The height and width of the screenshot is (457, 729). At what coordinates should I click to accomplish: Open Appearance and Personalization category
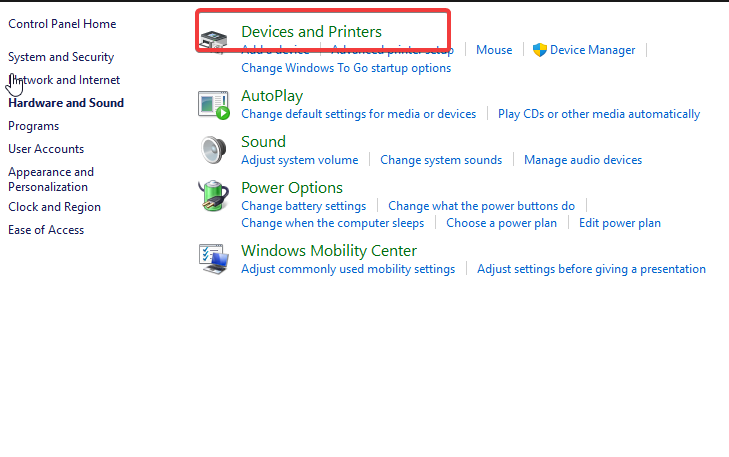[x=51, y=179]
